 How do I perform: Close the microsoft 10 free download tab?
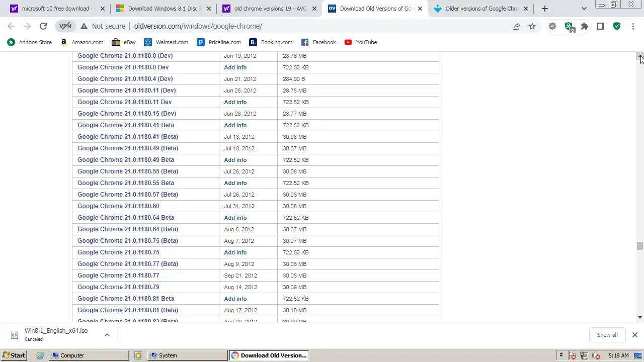pyautogui.click(x=103, y=9)
